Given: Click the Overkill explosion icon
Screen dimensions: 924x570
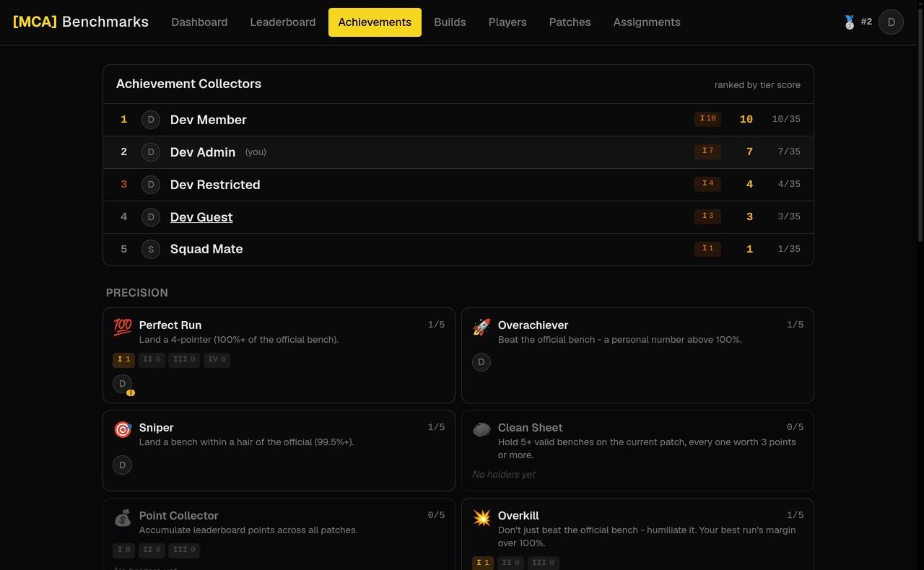Looking at the screenshot, I should point(481,517).
